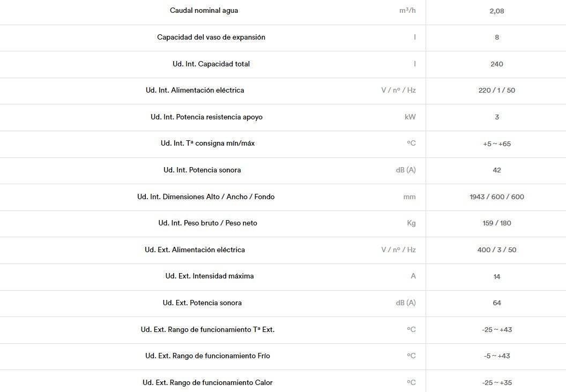Click Capacidad del vaso de expansión label

pos(211,37)
